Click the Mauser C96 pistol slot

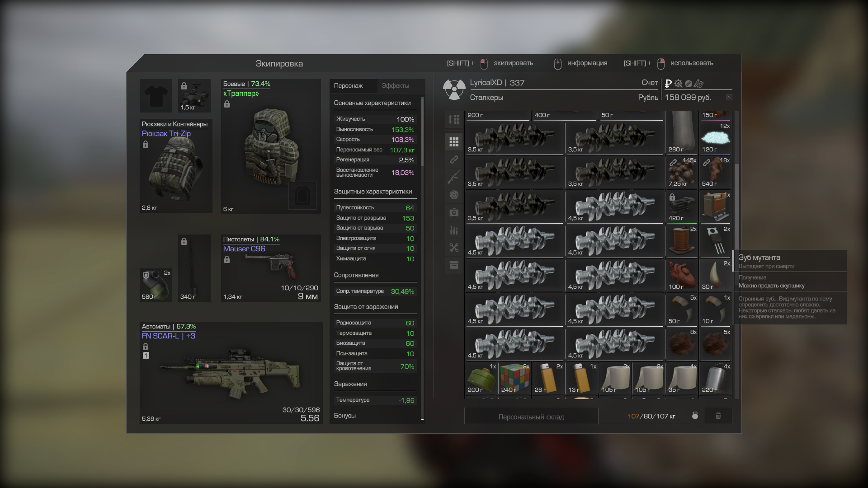pos(271,268)
